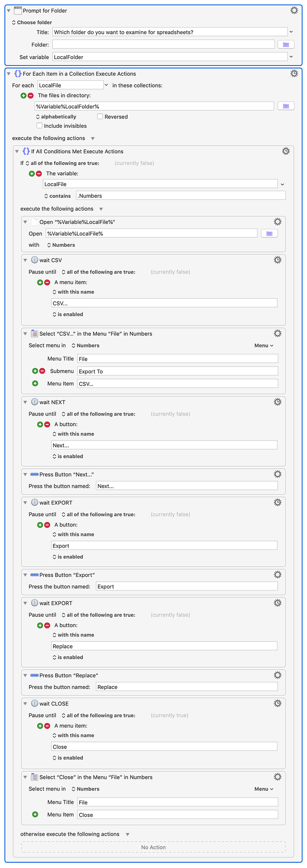Collapse the wait CLOSE action
The image size is (307, 868).
(x=25, y=704)
